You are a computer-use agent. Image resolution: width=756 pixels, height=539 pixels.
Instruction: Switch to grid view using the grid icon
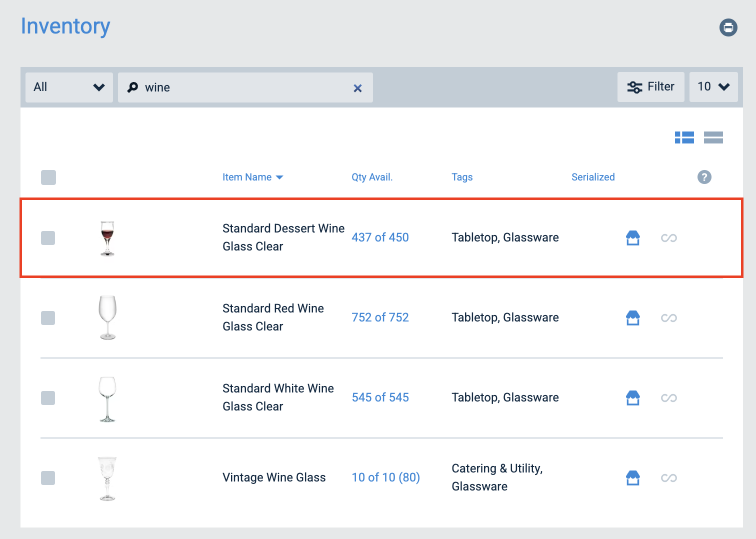pyautogui.click(x=684, y=137)
